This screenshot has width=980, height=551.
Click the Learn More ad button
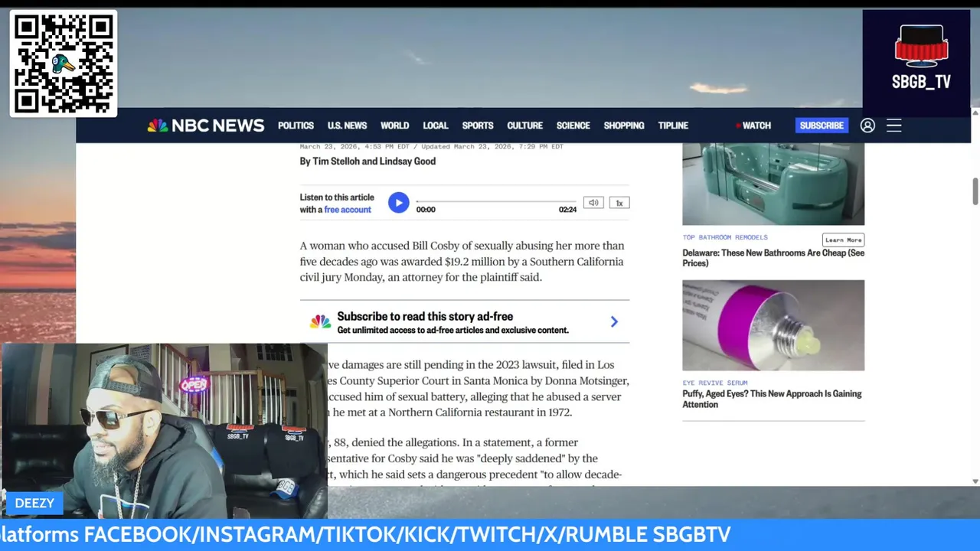pos(843,240)
